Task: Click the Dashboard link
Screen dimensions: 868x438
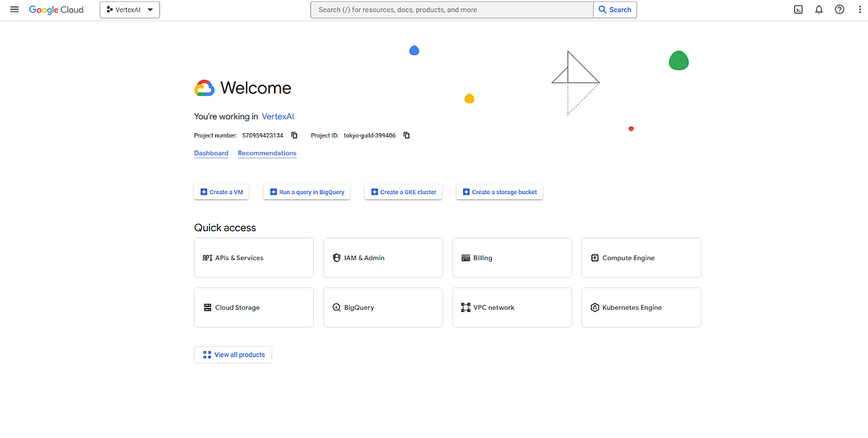Action: click(x=210, y=153)
